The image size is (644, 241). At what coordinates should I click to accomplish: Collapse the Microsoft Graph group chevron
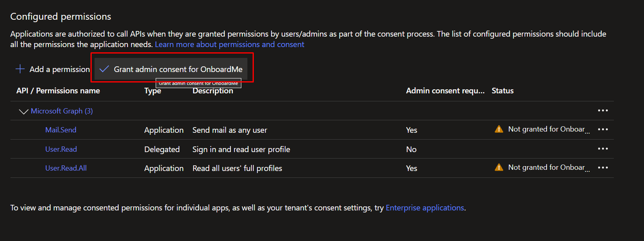point(23,111)
